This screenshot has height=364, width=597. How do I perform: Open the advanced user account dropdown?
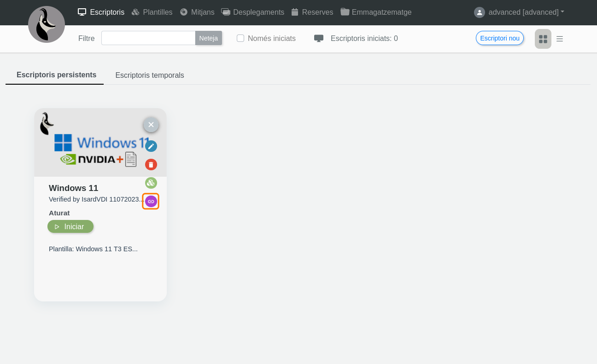click(x=519, y=12)
